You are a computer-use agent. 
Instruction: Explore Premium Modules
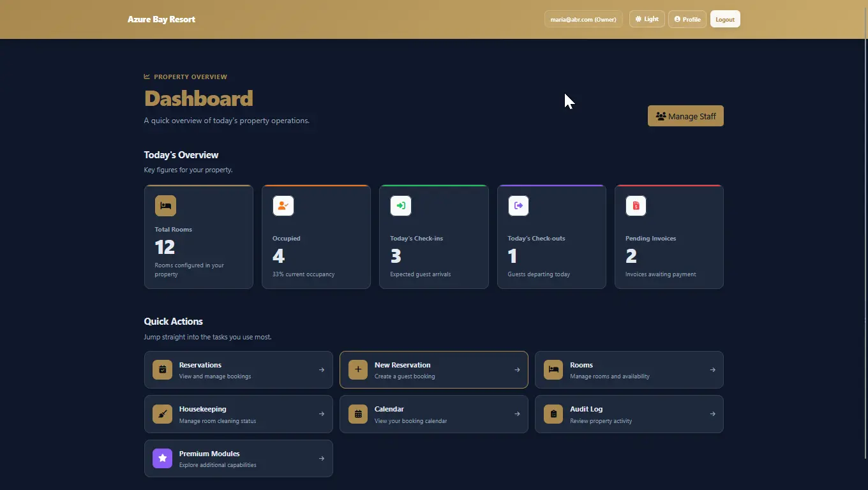tap(239, 458)
